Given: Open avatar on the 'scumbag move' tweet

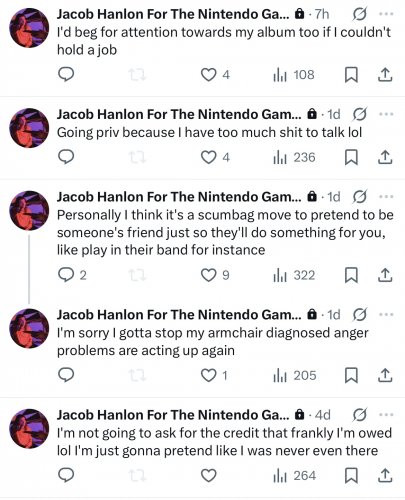Looking at the screenshot, I should point(29,211).
